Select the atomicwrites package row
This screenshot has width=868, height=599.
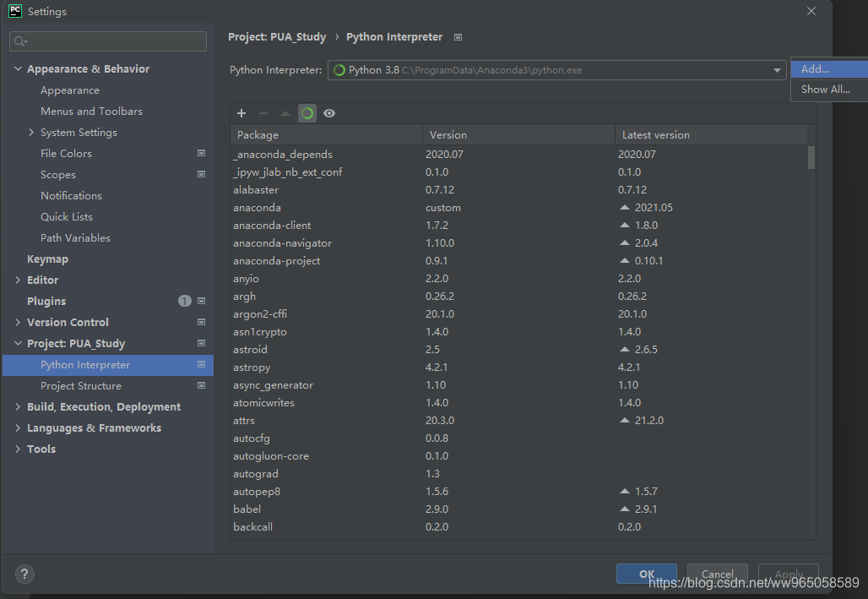(x=518, y=402)
